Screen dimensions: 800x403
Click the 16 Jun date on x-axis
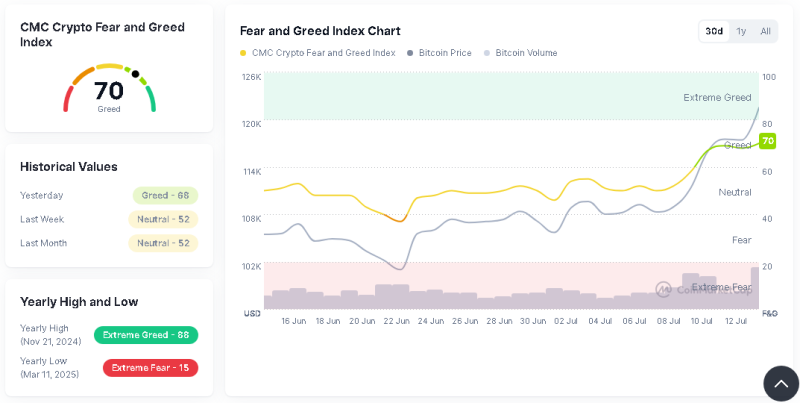coord(293,321)
